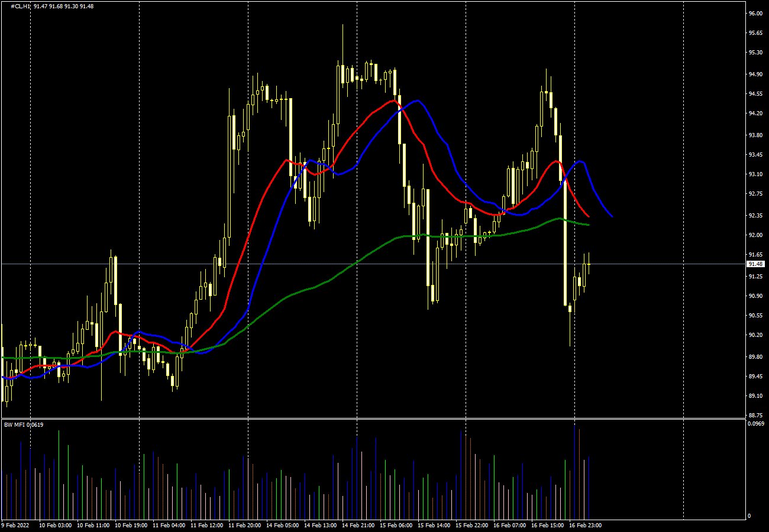Click the 11 Feb 20:00 time label

pos(245,525)
